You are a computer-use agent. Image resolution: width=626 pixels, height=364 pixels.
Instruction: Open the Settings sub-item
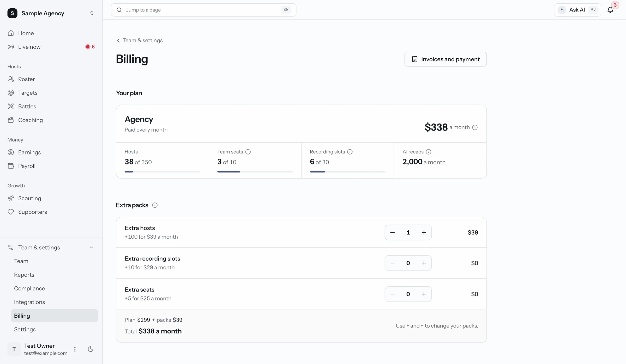click(54, 329)
